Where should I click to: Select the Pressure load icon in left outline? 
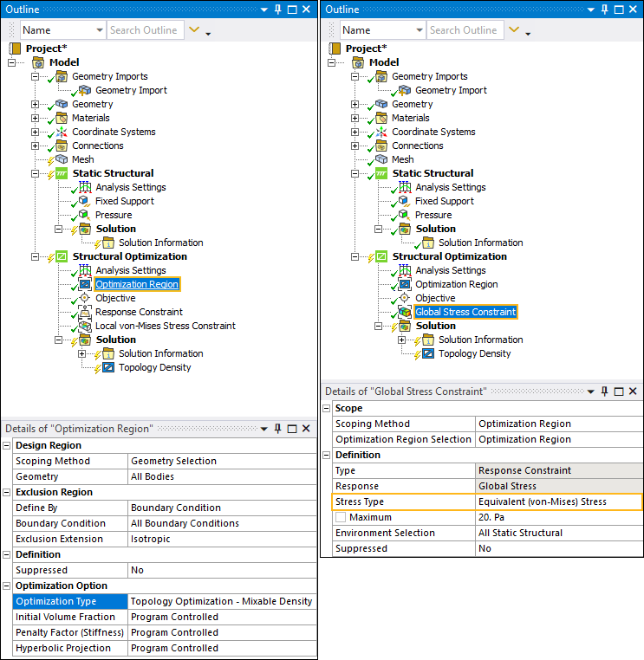tap(85, 215)
